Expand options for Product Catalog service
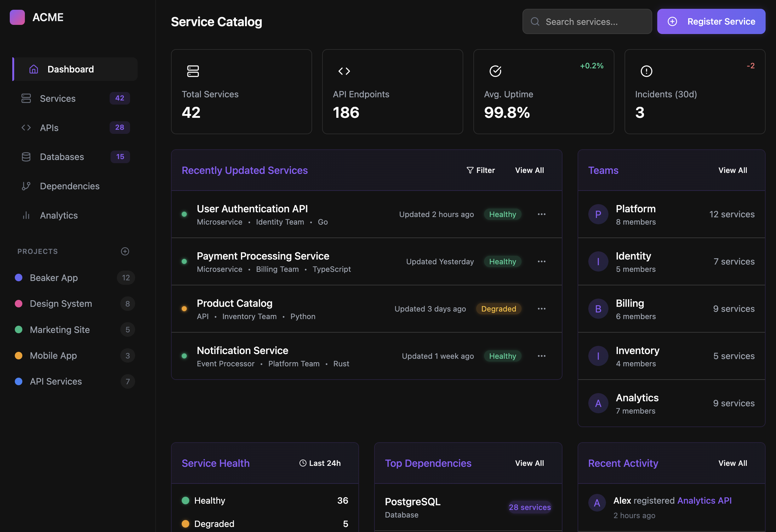 [542, 309]
